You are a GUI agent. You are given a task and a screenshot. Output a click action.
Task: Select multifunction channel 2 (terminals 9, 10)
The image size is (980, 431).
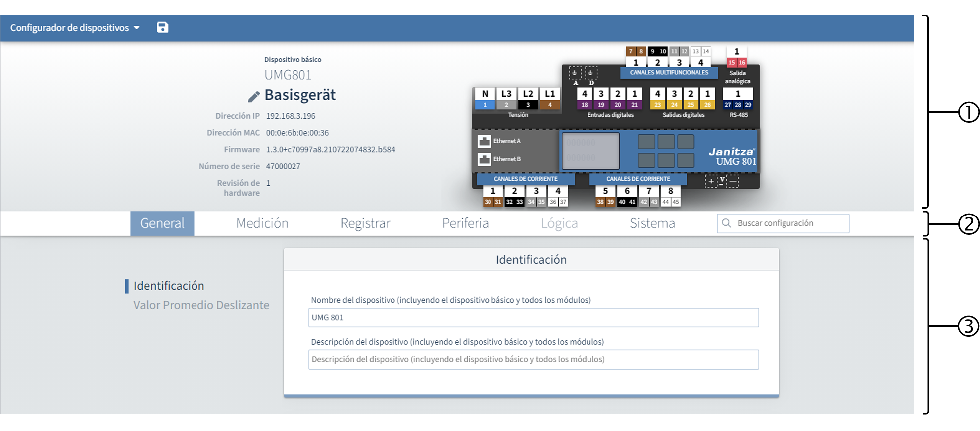tap(658, 57)
